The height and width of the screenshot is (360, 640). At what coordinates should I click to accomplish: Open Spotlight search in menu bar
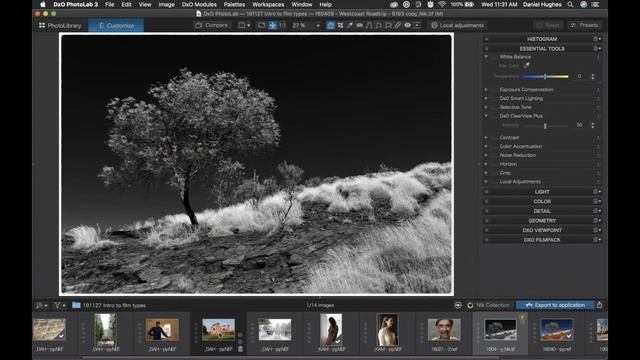pos(570,4)
